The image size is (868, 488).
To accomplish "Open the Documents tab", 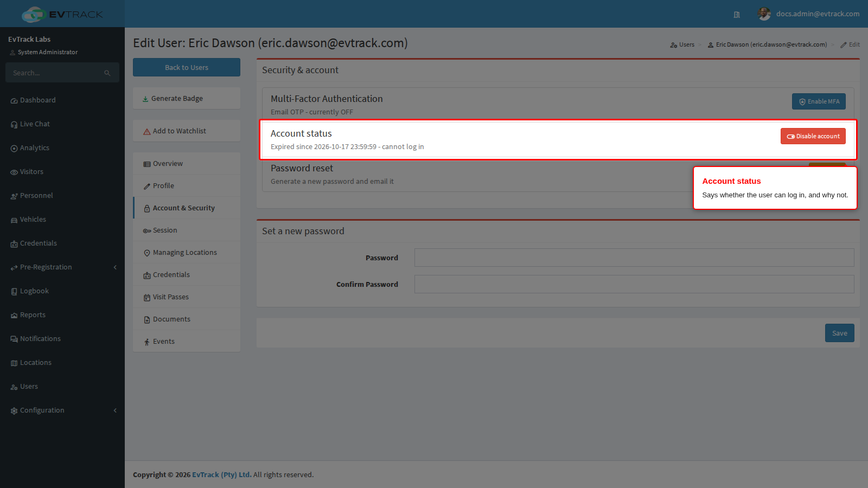I will [x=187, y=319].
